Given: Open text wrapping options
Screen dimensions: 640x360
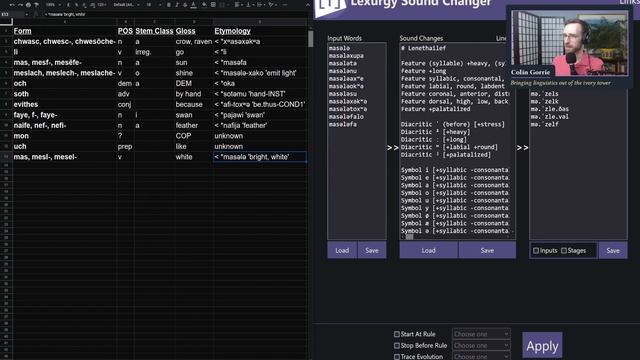Looking at the screenshot, I should click(x=260, y=5).
